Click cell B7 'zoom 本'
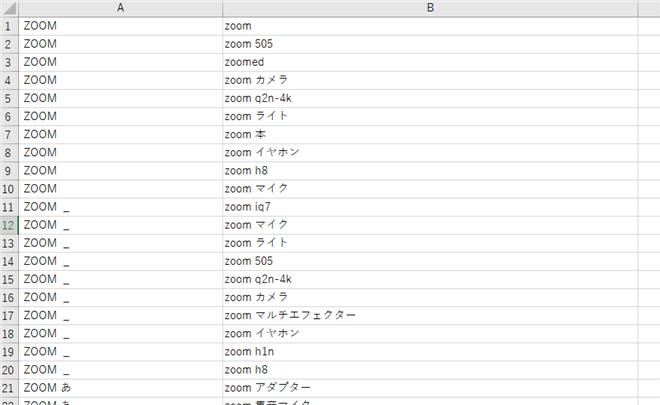Image resolution: width=660 pixels, height=405 pixels. click(430, 135)
